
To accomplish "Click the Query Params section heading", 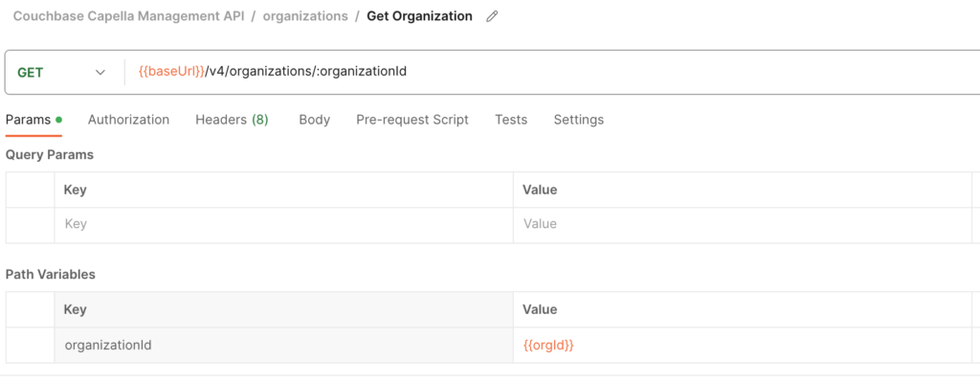I will pos(50,155).
